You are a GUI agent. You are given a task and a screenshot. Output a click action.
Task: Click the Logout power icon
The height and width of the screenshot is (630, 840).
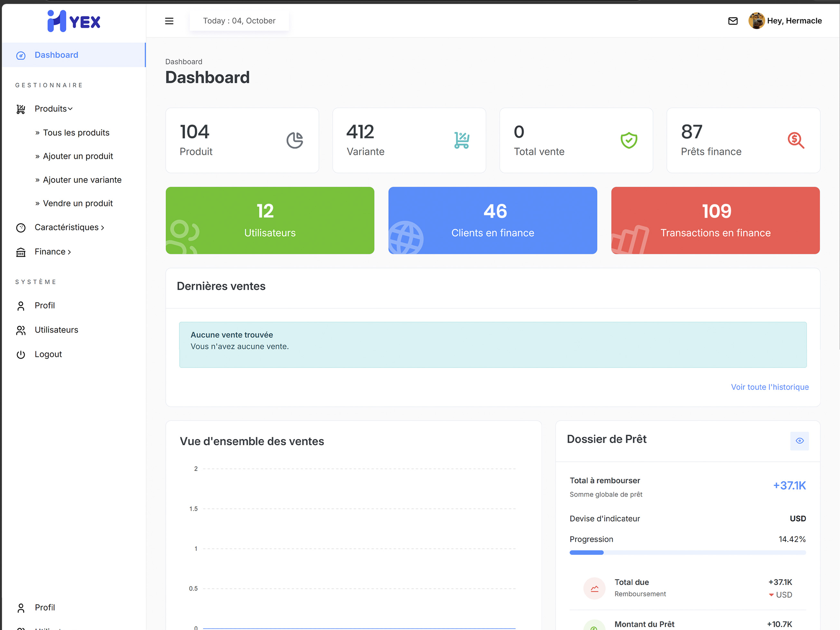tap(21, 354)
